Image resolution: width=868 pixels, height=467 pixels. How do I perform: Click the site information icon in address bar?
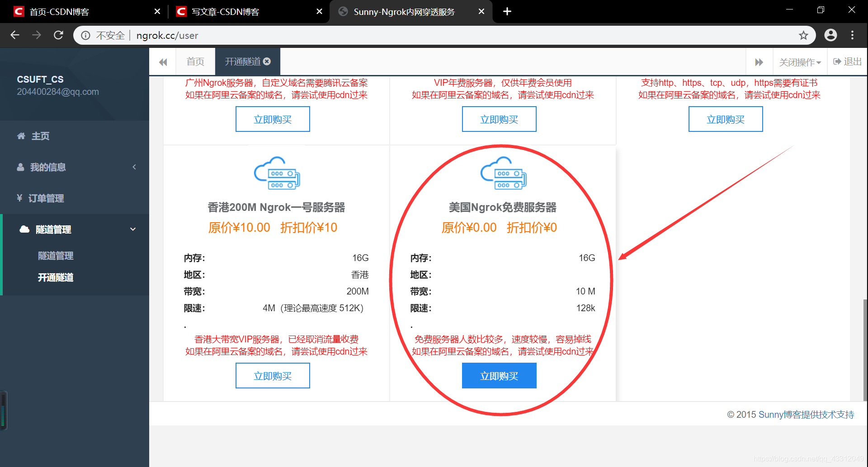point(85,35)
